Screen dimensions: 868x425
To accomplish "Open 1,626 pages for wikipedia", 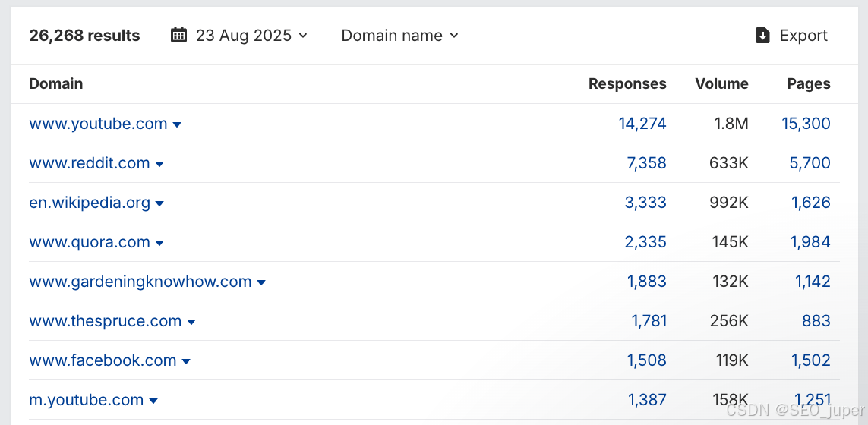I will pos(811,203).
